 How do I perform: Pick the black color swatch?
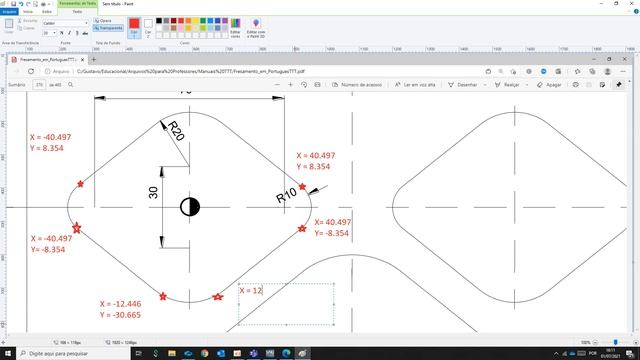(159, 20)
